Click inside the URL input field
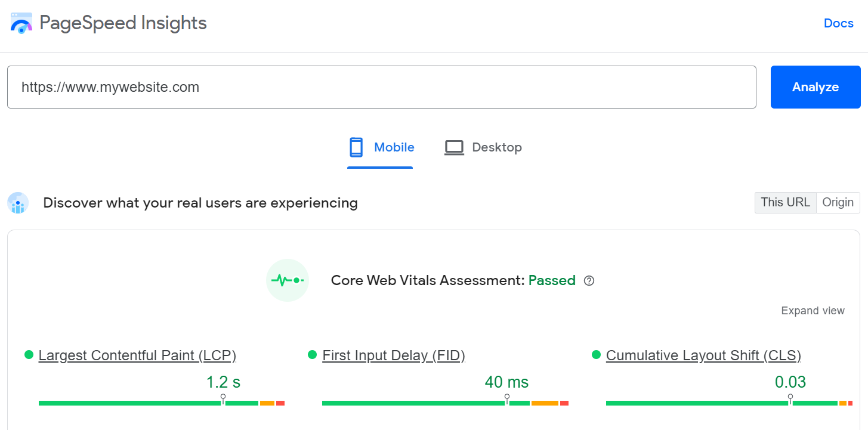868x430 pixels. coord(382,87)
